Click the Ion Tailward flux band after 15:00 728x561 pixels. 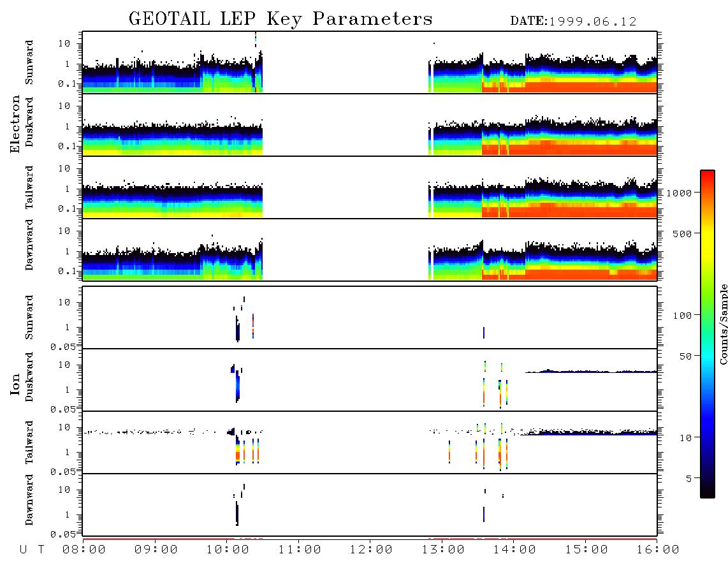pyautogui.click(x=622, y=432)
